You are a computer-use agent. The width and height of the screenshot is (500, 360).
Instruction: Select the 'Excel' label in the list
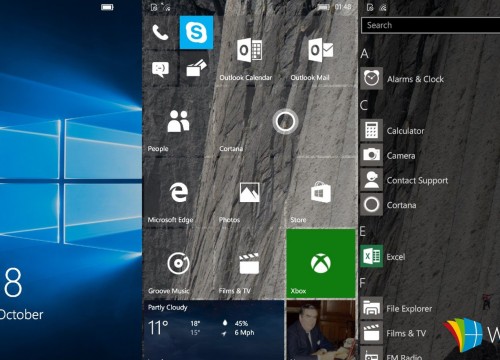396,257
